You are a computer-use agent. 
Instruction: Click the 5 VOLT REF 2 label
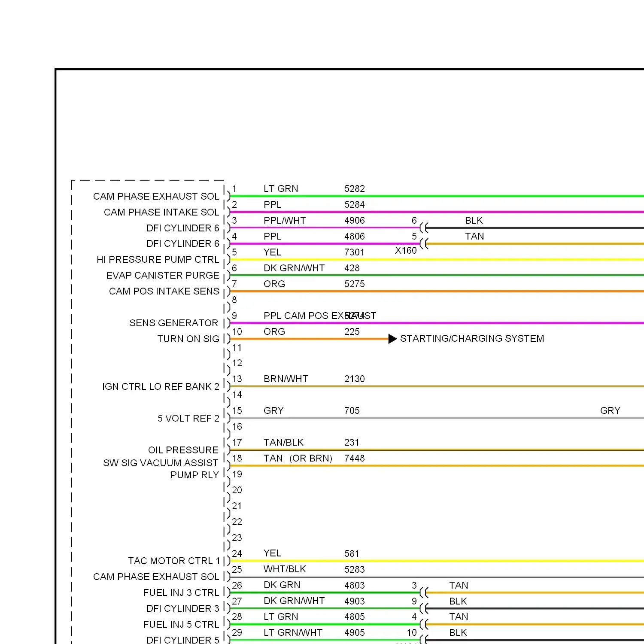188,418
